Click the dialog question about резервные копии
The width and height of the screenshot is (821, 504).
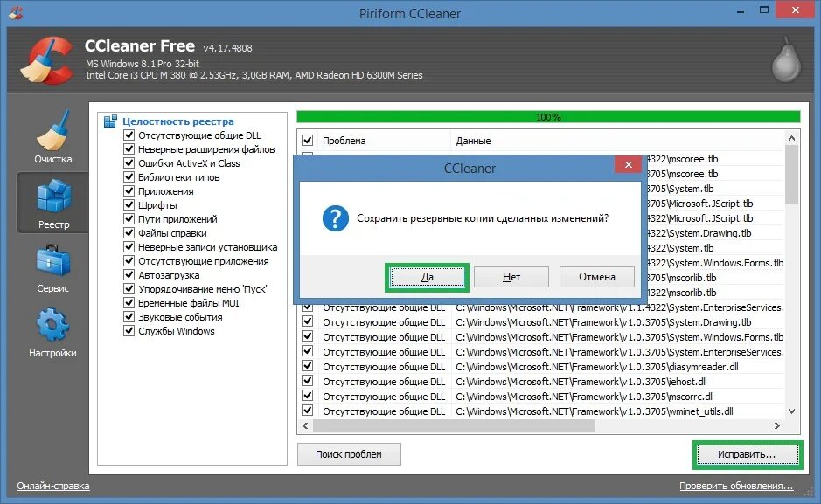[483, 218]
